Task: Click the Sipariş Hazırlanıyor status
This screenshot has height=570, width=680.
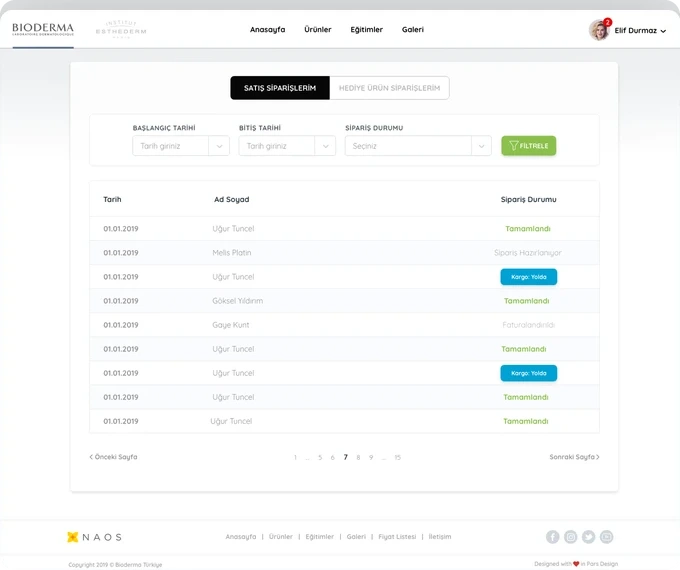Action: coord(528,253)
